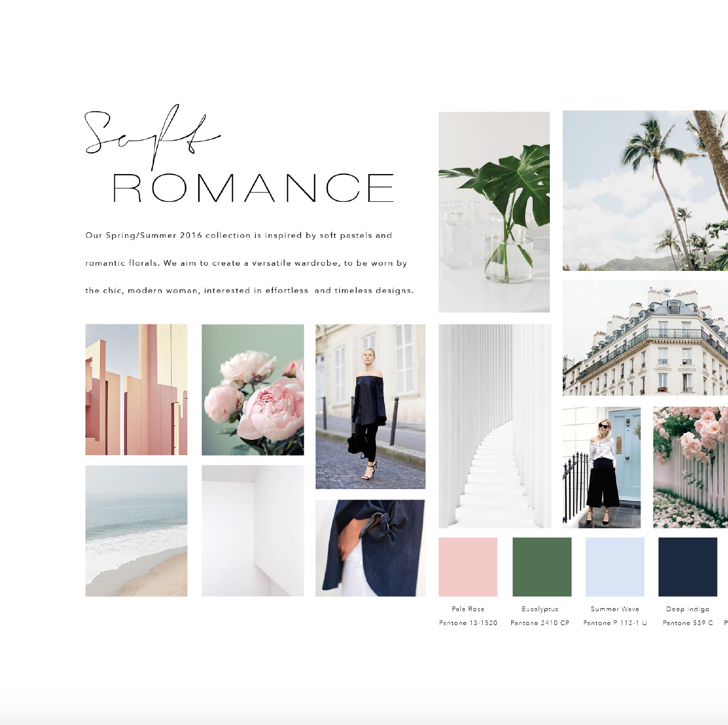Click the 'Deep Indigo' label
The image size is (728, 725).
click(688, 609)
